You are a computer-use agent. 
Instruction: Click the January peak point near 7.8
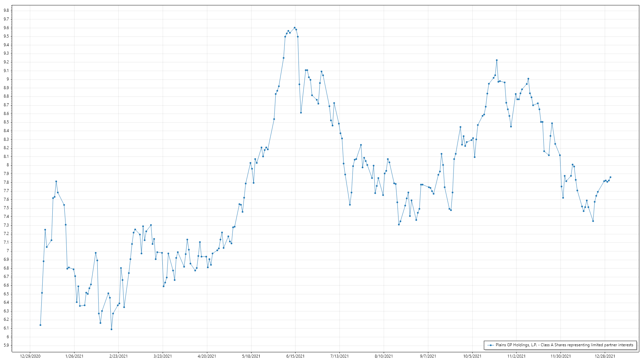point(56,181)
